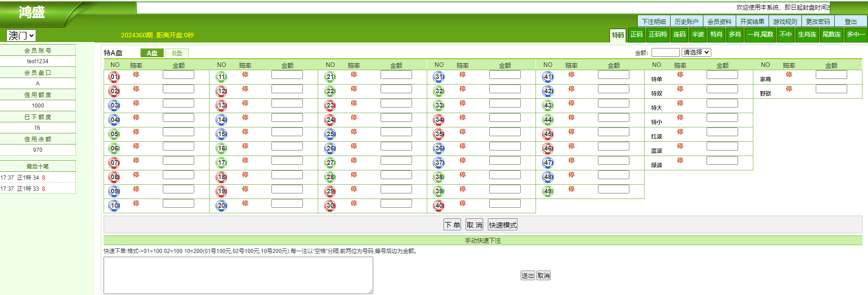Viewport: 868px width, 295px height.
Task: Click the blue number 31 ball icon
Action: click(439, 77)
